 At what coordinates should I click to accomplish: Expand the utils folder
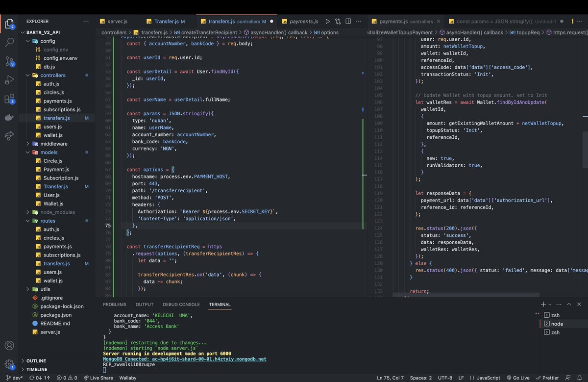click(45, 289)
